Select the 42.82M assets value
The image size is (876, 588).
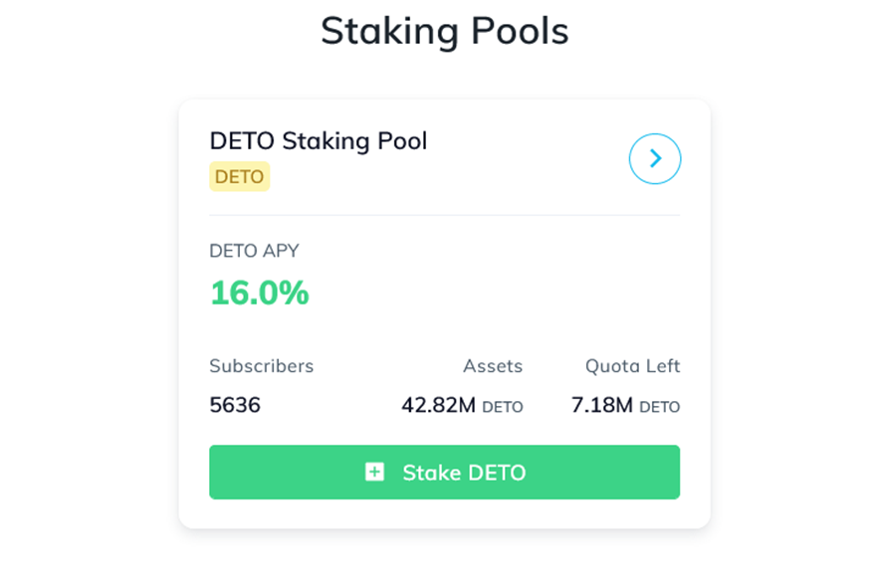click(438, 405)
